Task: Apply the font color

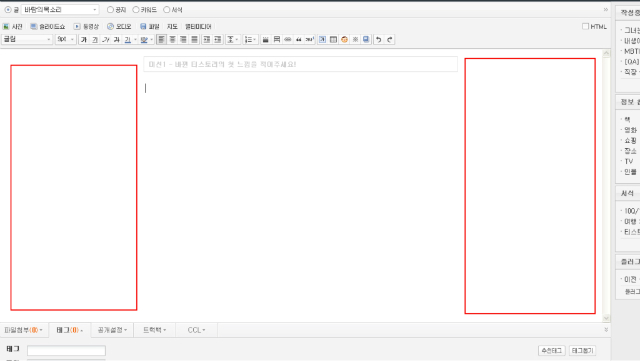Action: (128, 40)
